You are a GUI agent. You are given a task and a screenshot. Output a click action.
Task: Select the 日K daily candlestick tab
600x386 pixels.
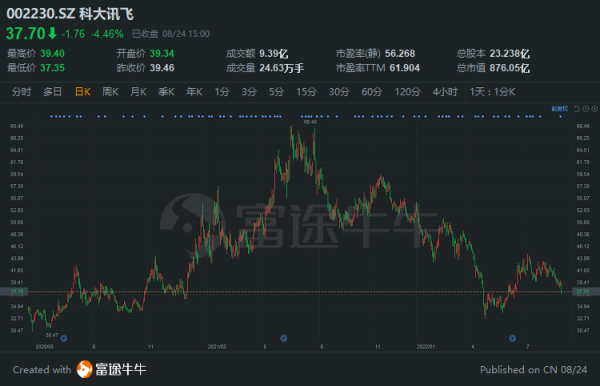click(83, 92)
